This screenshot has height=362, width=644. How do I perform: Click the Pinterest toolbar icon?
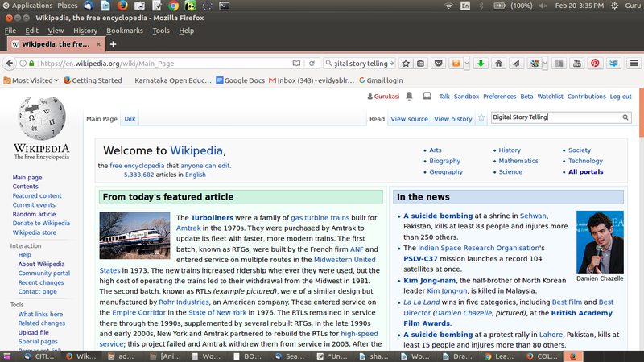(x=595, y=64)
